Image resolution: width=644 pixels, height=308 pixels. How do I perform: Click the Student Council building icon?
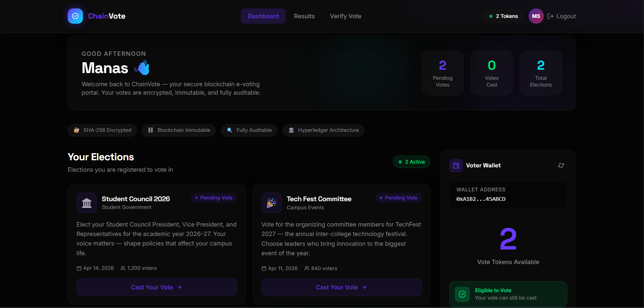[87, 203]
